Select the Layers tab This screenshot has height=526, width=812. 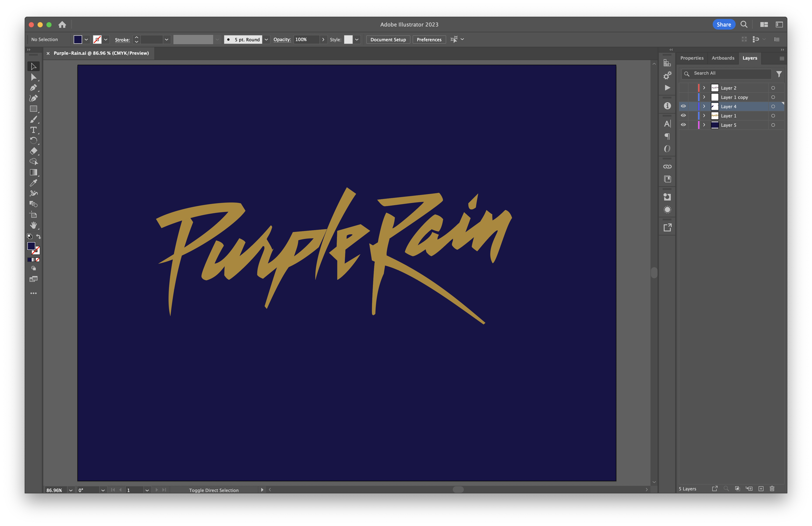click(750, 58)
